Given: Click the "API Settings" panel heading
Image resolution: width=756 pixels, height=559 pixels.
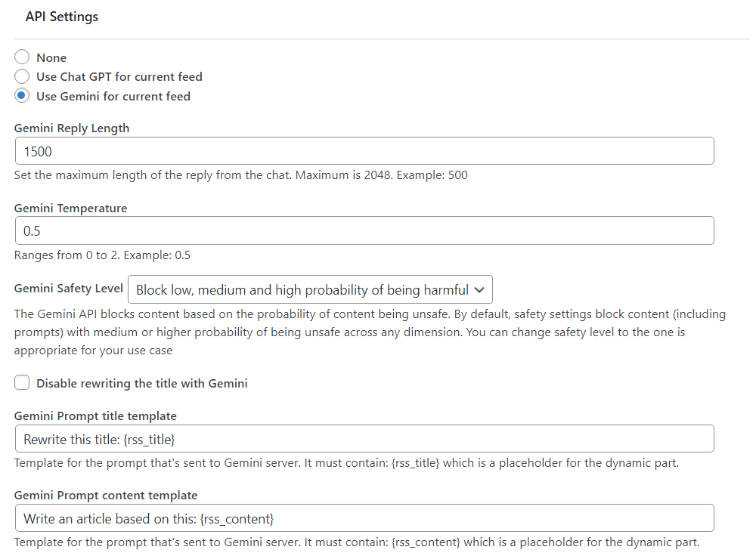Looking at the screenshot, I should pyautogui.click(x=62, y=17).
